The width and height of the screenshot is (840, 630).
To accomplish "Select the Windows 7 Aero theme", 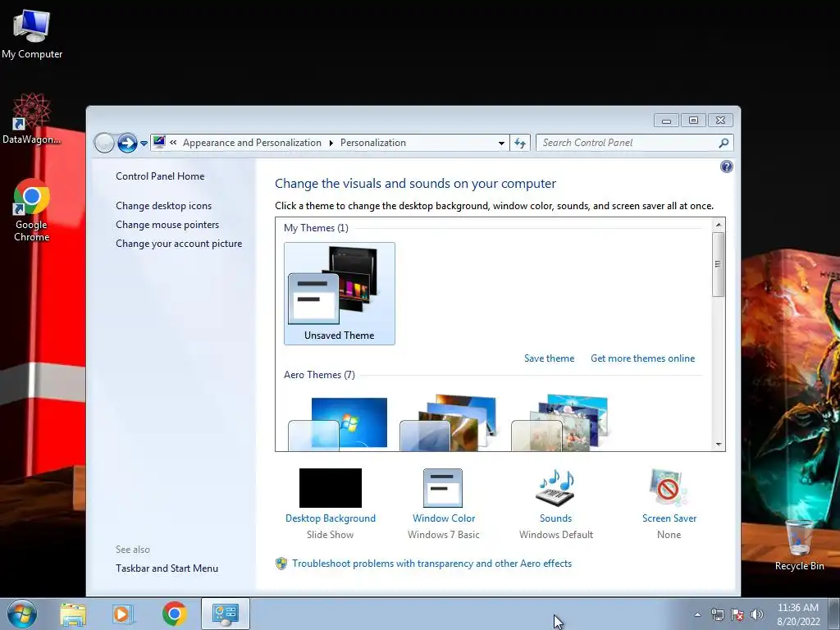I will point(339,423).
